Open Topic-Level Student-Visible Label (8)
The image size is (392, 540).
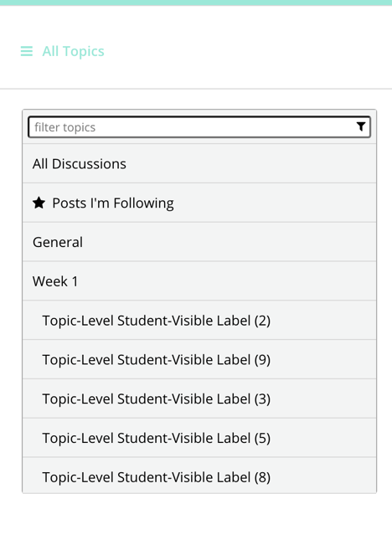(x=199, y=476)
